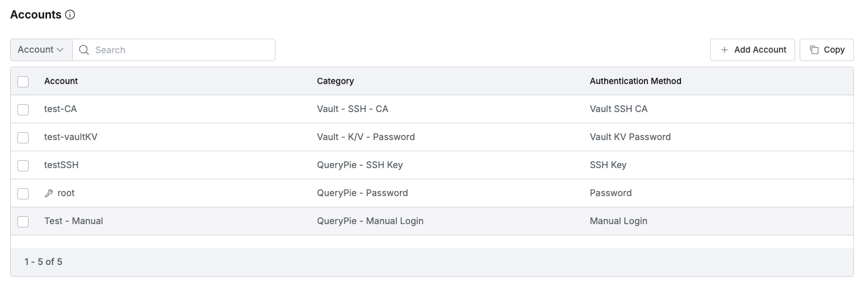Click the magnifier icon in search box
The image size is (868, 293).
tap(84, 50)
